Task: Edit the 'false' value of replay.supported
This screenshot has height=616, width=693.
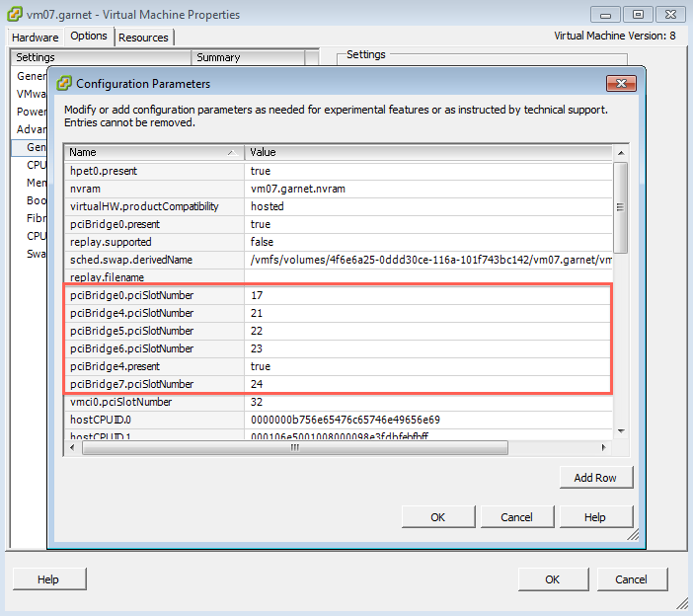Action: tap(428, 242)
